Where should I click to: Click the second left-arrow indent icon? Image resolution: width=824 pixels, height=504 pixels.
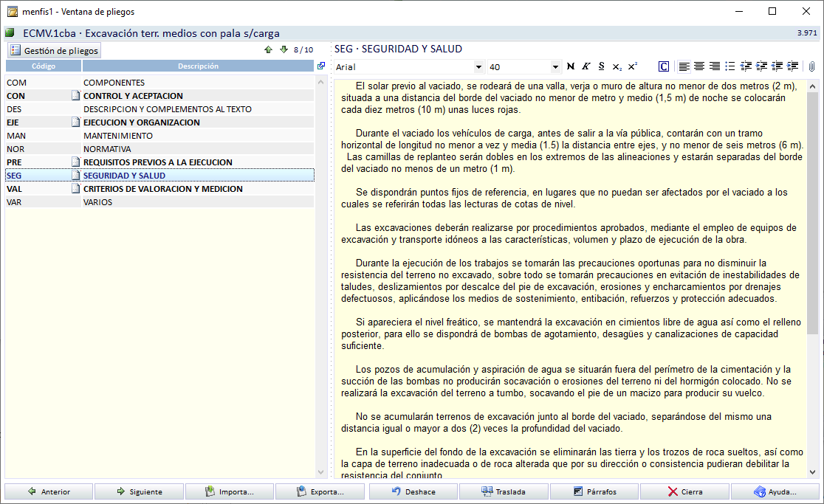pos(777,66)
